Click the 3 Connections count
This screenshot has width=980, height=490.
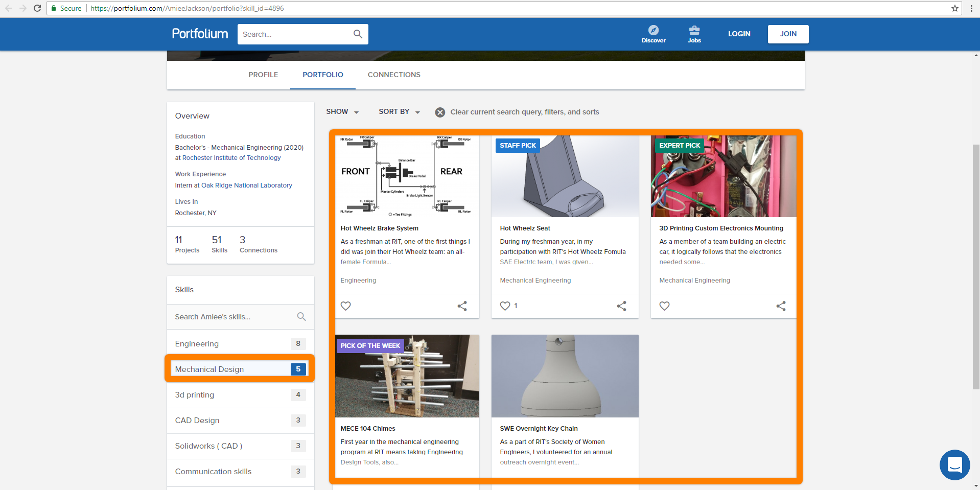coord(259,244)
